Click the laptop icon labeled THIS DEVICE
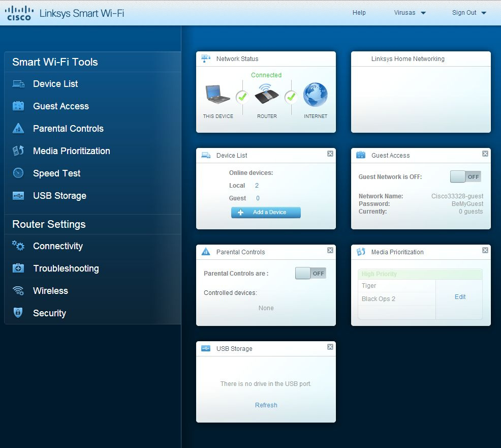 tap(217, 94)
